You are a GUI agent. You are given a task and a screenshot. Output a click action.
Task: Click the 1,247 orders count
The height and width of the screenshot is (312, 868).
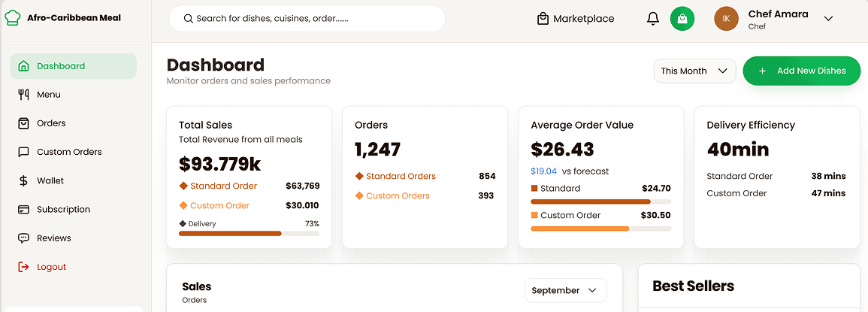coord(377,149)
